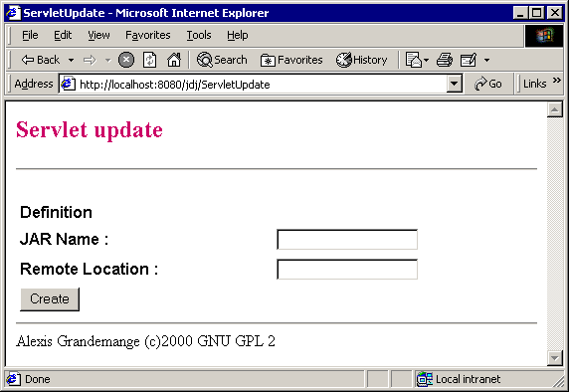Viewport: 569px width, 392px height.
Task: Click the Address label
Action: coord(34,84)
